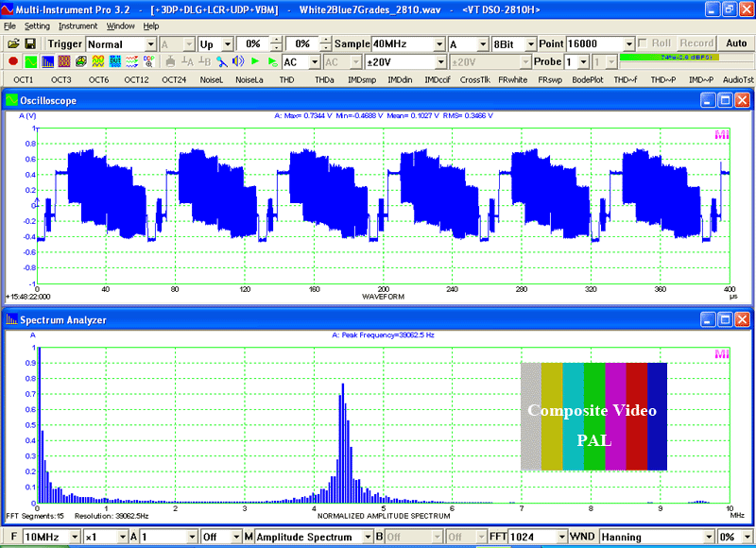Click the application icon in title bar
This screenshot has height=548, width=756.
pyautogui.click(x=8, y=9)
